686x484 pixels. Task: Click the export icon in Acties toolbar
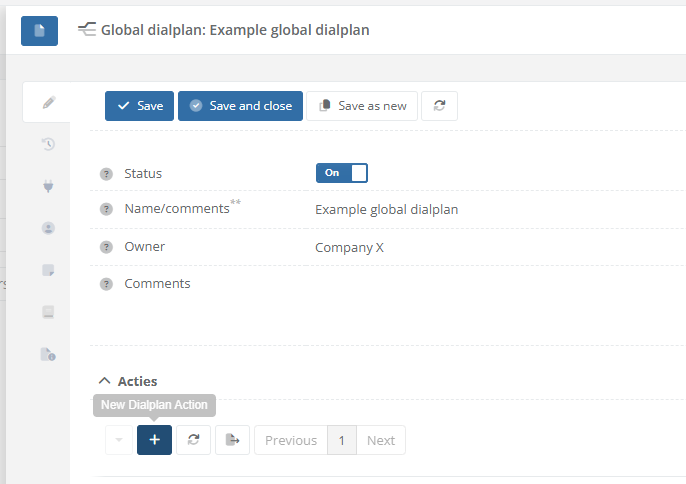pos(232,440)
